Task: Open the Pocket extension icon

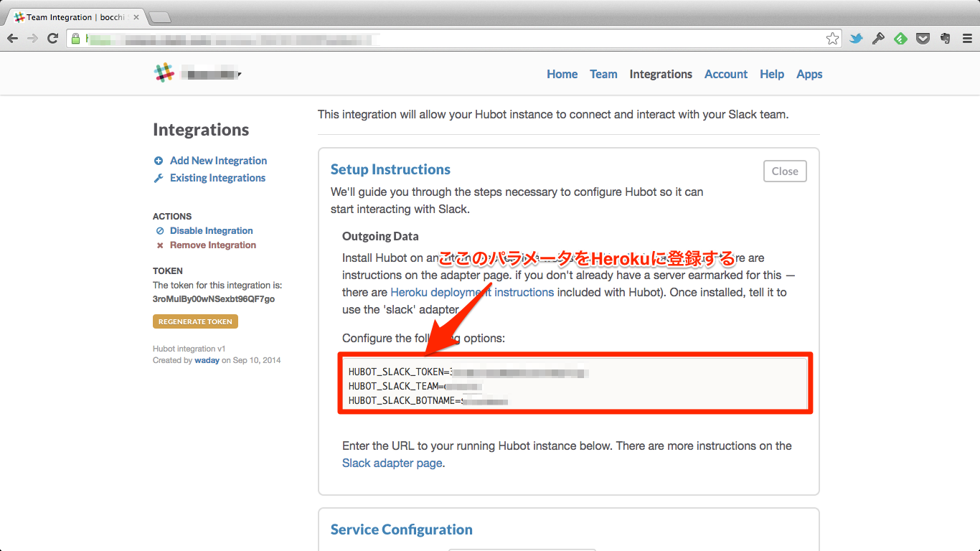Action: tap(923, 39)
